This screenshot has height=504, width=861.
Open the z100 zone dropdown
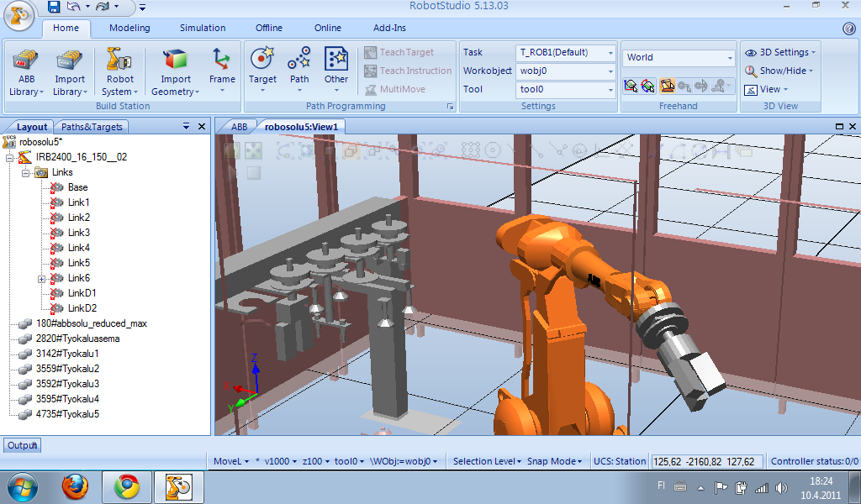[316, 462]
